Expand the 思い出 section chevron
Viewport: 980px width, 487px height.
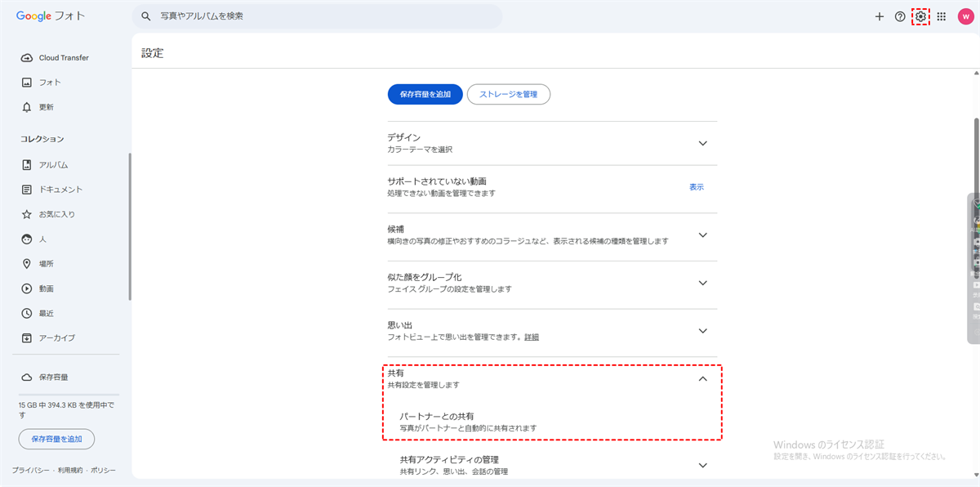click(x=703, y=331)
